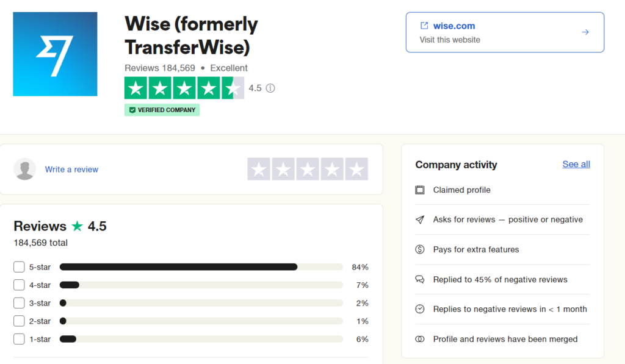Click the user avatar beside Write a review
Viewport: 625px width, 364px height.
tap(25, 170)
